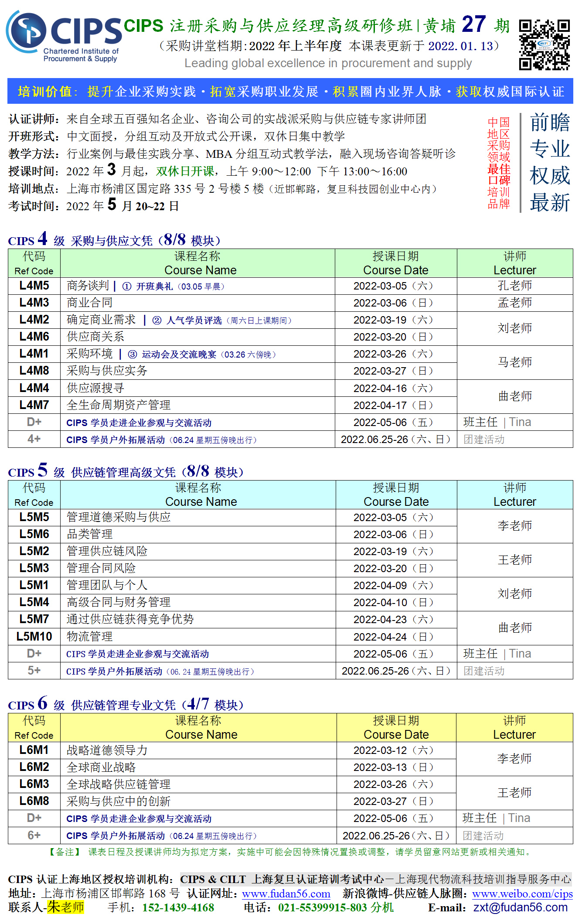
Task: Select the L6M2 code cell
Action: coord(34,767)
